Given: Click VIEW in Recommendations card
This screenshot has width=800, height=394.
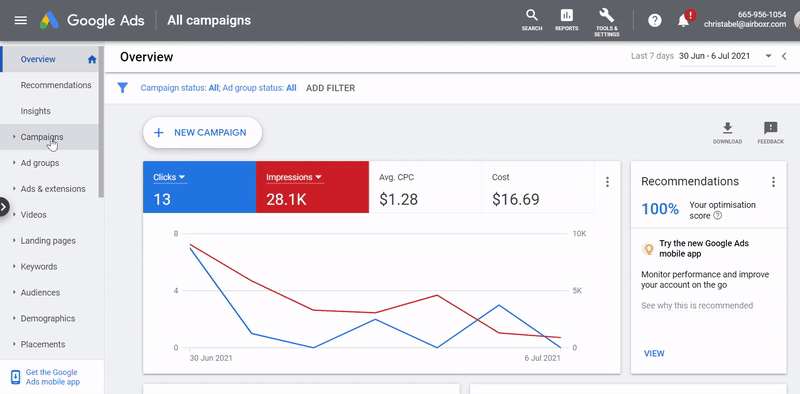Looking at the screenshot, I should pos(654,353).
